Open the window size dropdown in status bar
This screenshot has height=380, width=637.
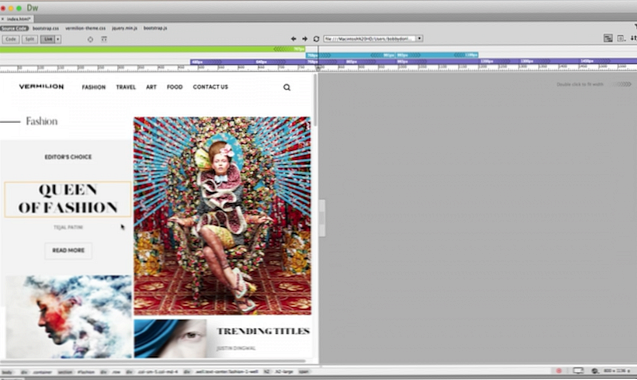pyautogui.click(x=618, y=371)
